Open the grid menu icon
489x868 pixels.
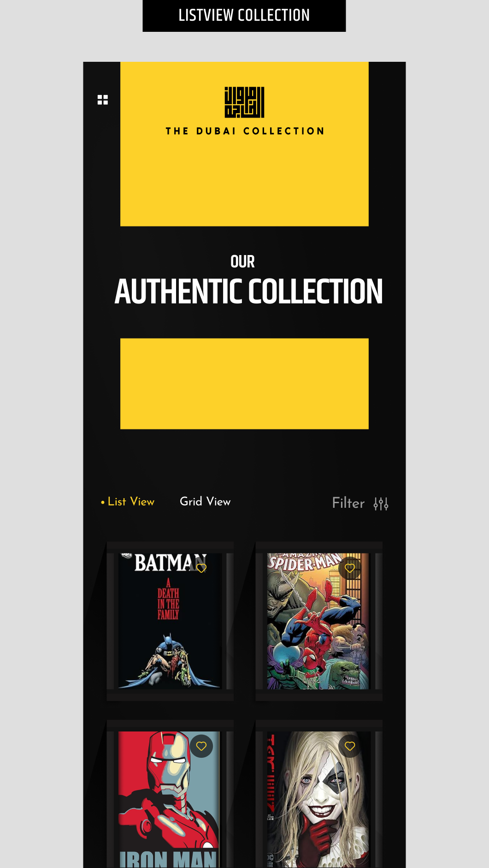103,100
